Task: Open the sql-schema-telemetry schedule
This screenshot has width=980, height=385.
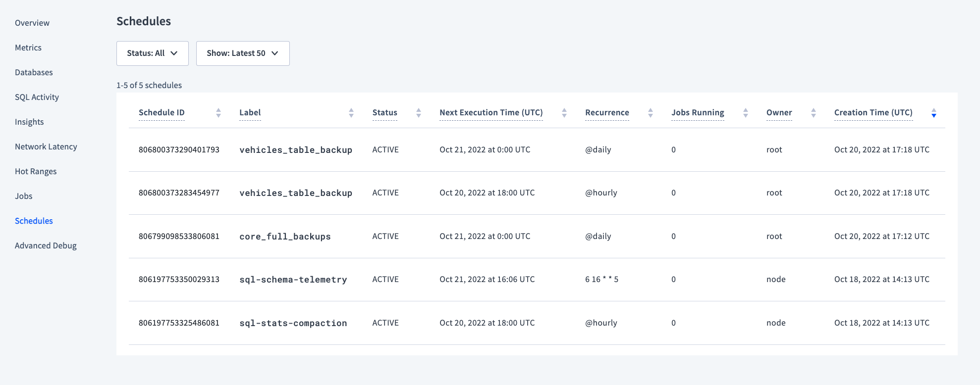Action: coord(293,280)
